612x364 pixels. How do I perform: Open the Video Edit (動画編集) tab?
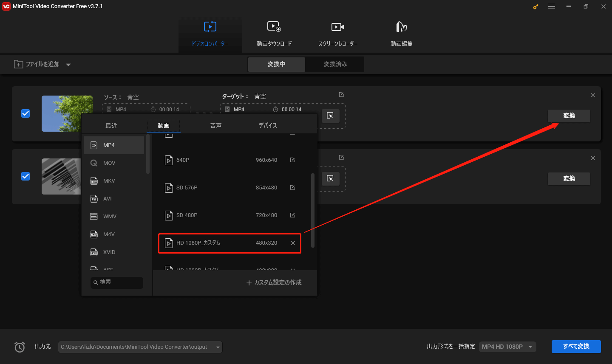402,34
